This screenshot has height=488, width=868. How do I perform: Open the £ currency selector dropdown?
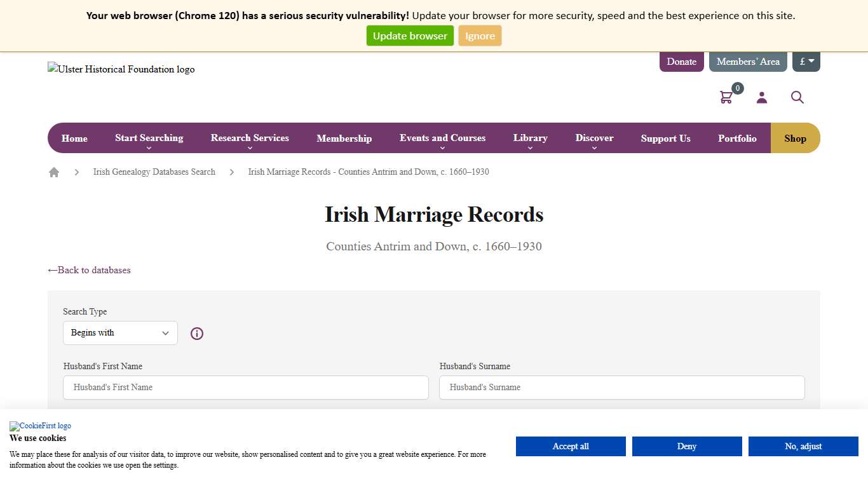(x=806, y=61)
